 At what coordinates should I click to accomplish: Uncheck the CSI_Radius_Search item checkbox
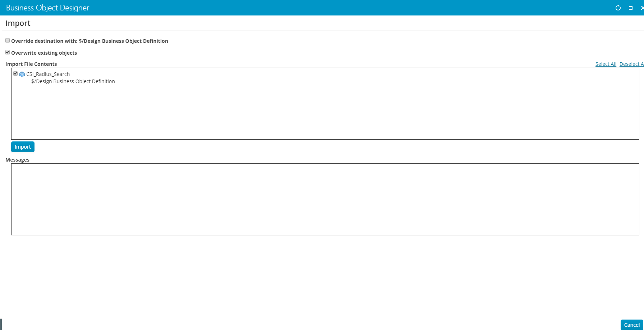pyautogui.click(x=15, y=74)
